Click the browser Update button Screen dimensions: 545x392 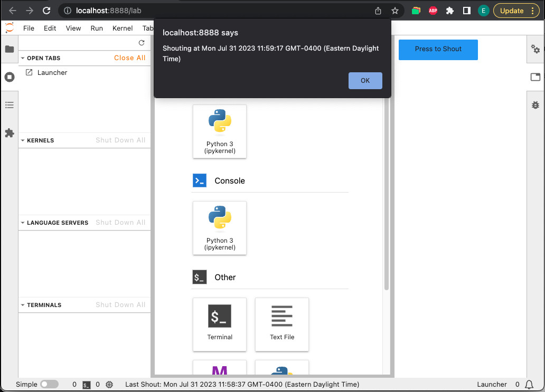click(511, 11)
